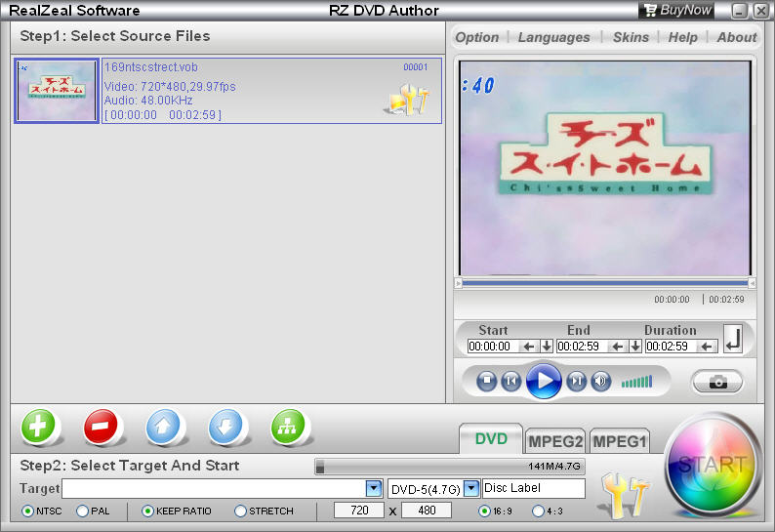The image size is (775, 532).
Task: Click the End time field
Action: click(583, 347)
